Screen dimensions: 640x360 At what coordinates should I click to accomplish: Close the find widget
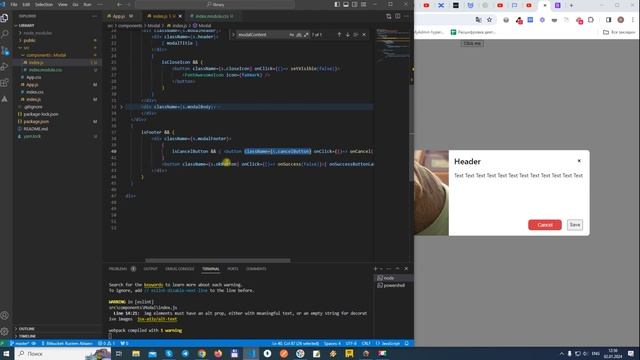[x=364, y=35]
